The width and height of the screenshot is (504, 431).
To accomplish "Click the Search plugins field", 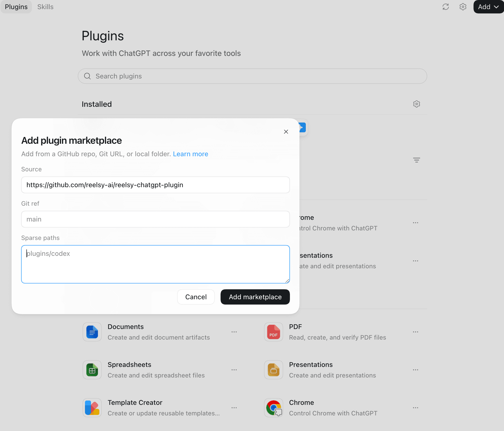I will pos(252,76).
